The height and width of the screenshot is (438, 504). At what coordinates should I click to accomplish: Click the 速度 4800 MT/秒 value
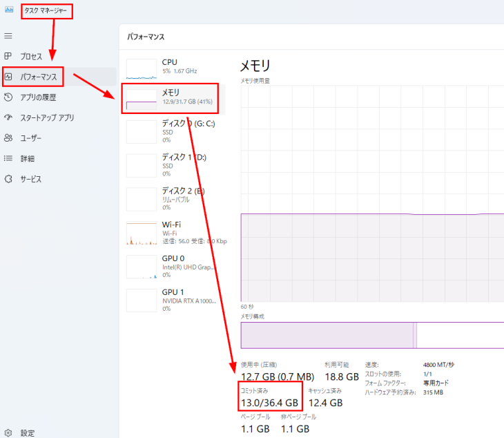coord(438,365)
